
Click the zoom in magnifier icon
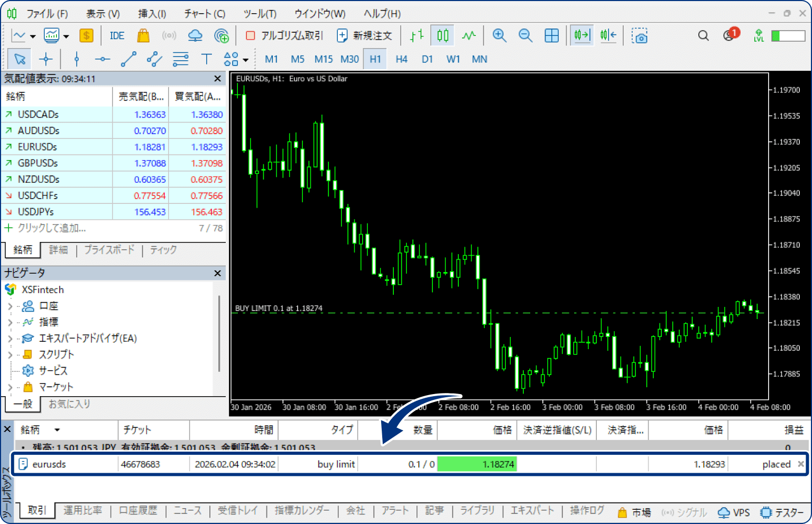point(499,35)
